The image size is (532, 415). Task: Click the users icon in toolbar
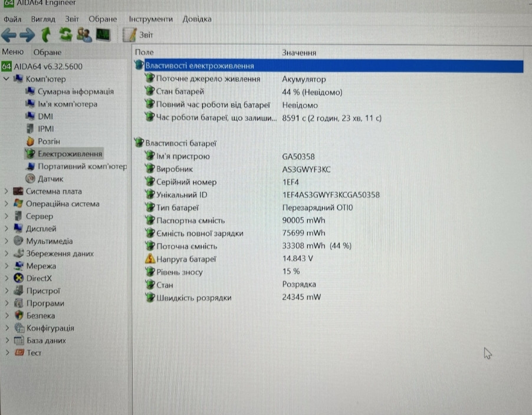point(84,35)
